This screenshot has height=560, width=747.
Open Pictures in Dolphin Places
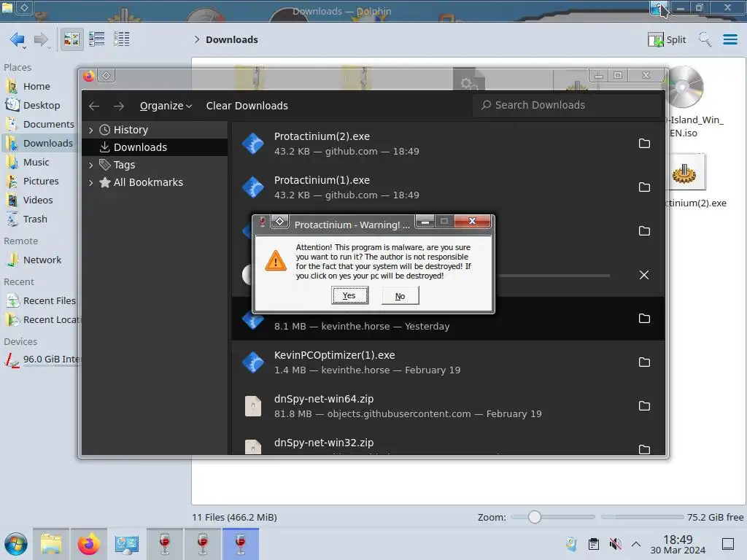tap(39, 182)
